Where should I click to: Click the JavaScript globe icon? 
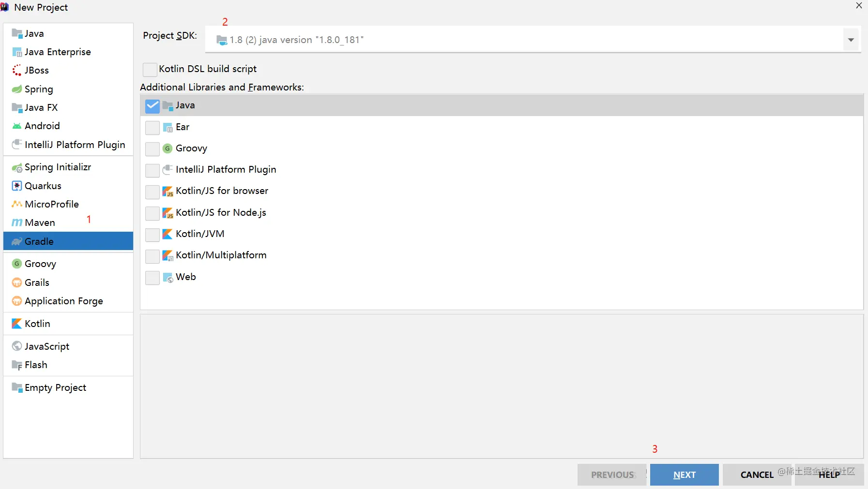tap(17, 346)
